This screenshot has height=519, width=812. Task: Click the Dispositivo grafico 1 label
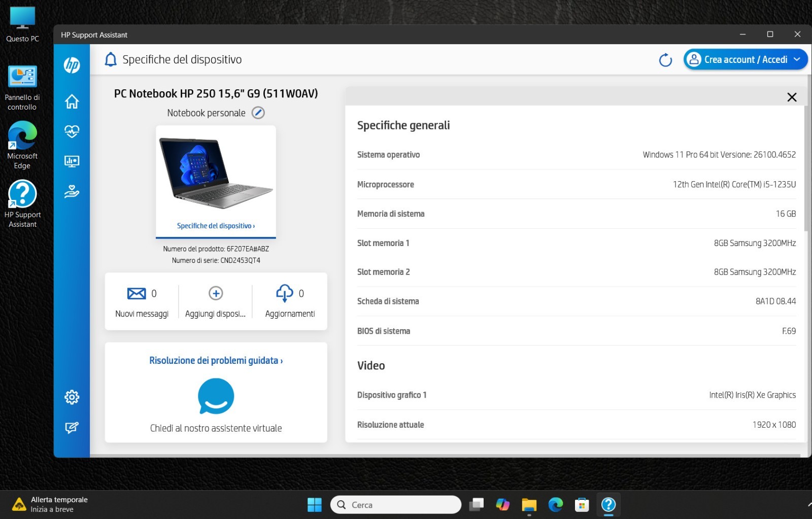coord(392,395)
